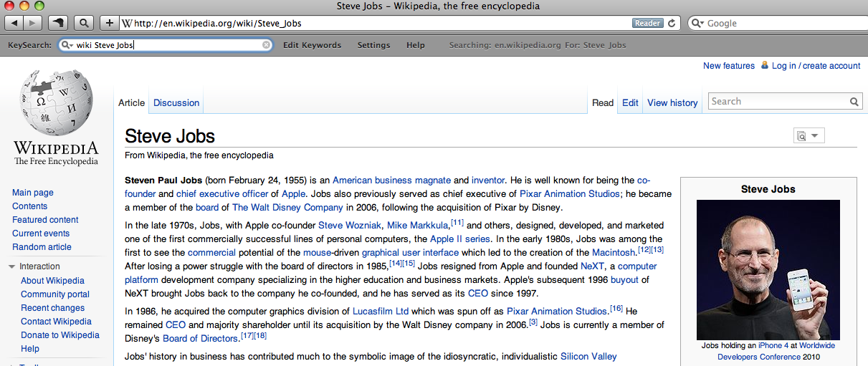Open Silicon Valley link

pyautogui.click(x=588, y=357)
